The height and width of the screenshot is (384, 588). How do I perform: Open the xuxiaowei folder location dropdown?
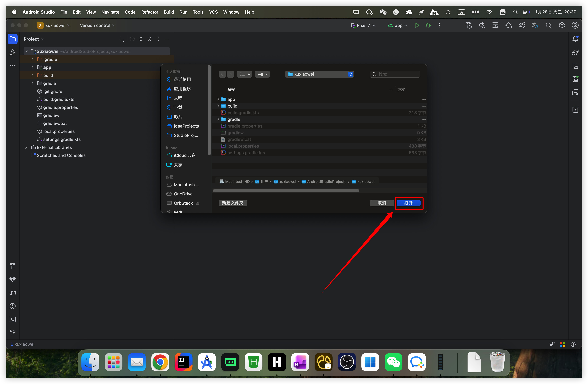(x=319, y=74)
